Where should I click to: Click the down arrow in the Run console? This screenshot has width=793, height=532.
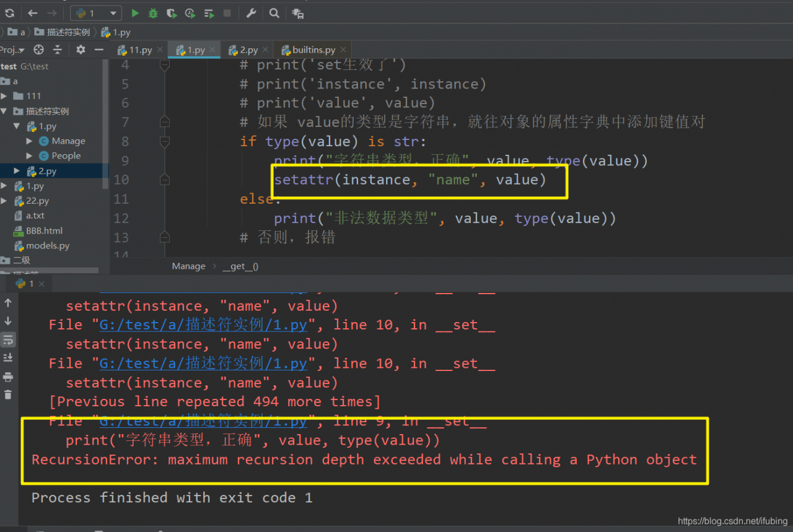click(8, 321)
